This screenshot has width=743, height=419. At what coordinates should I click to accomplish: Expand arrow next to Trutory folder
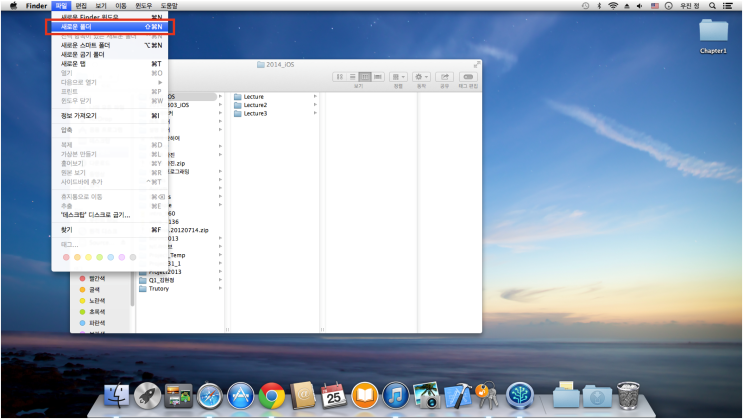tap(220, 289)
